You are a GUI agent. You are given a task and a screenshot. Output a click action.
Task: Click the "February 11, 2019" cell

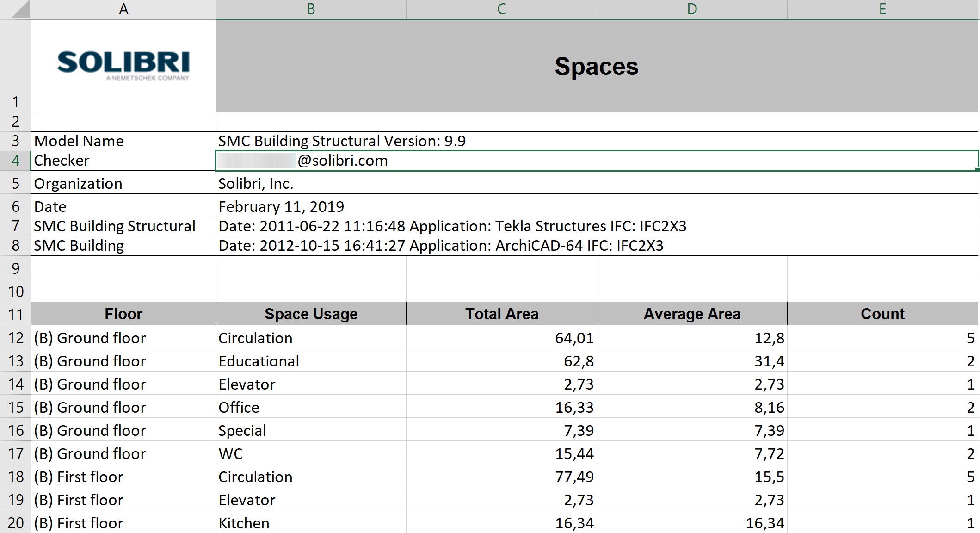tap(597, 205)
